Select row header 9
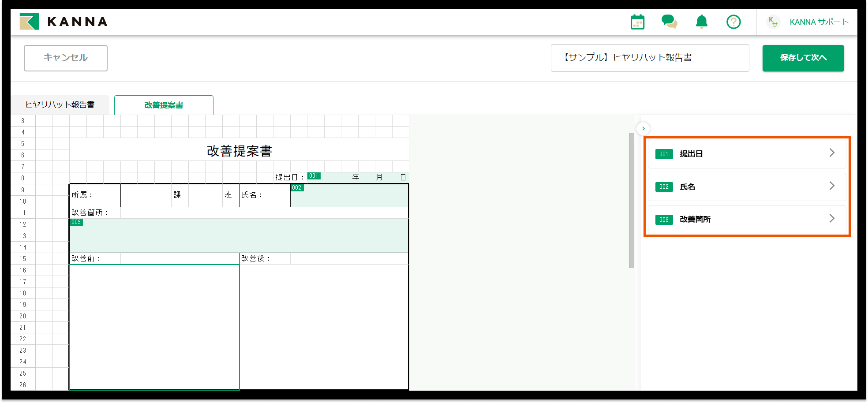This screenshot has width=868, height=403. [x=23, y=190]
